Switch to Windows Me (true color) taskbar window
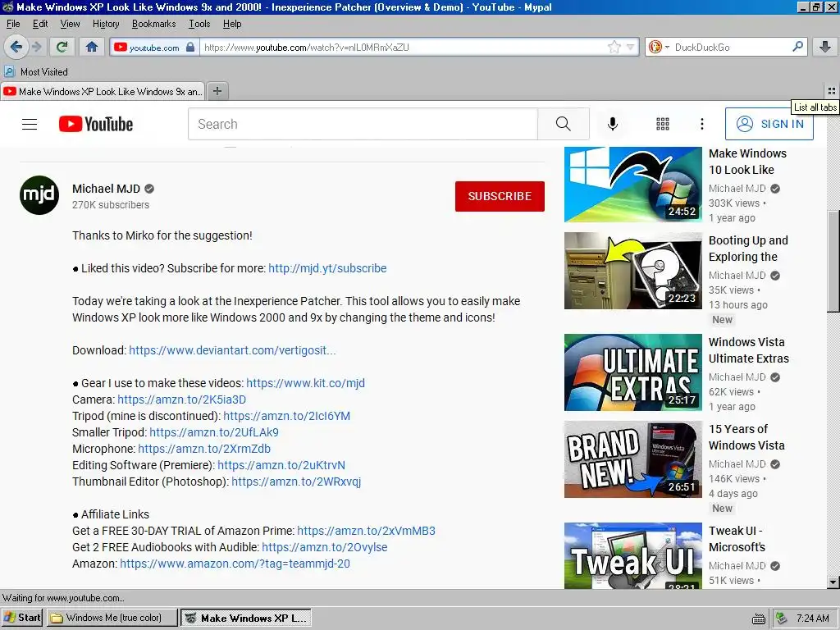This screenshot has height=630, width=840. coord(112,618)
